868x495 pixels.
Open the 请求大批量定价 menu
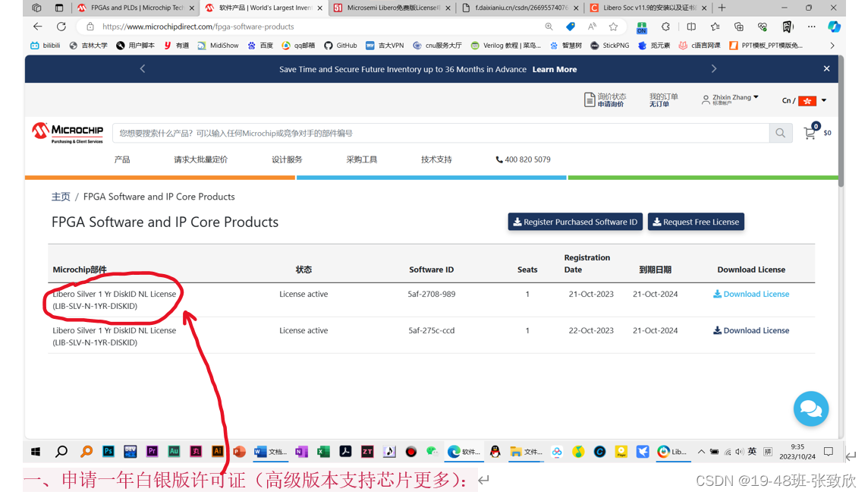coord(200,159)
